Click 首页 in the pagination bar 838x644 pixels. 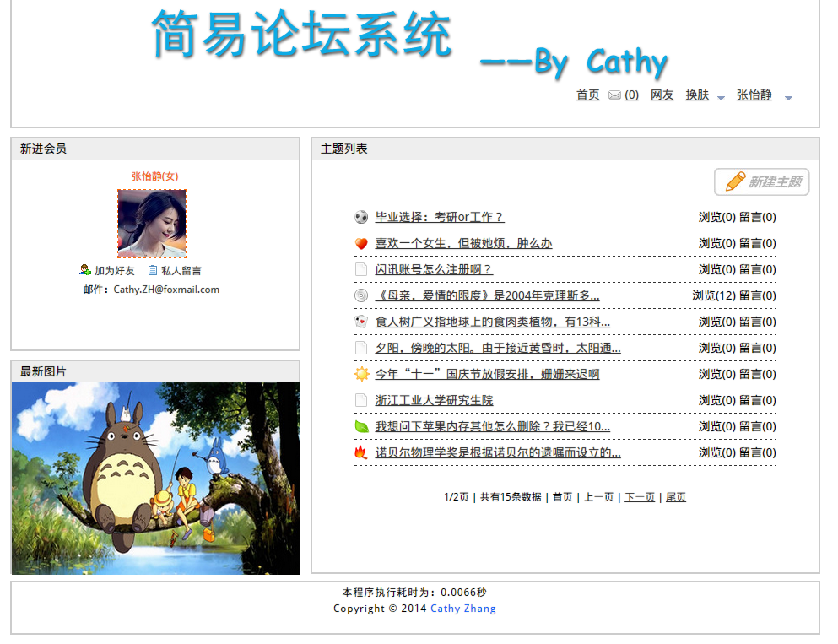pos(562,497)
